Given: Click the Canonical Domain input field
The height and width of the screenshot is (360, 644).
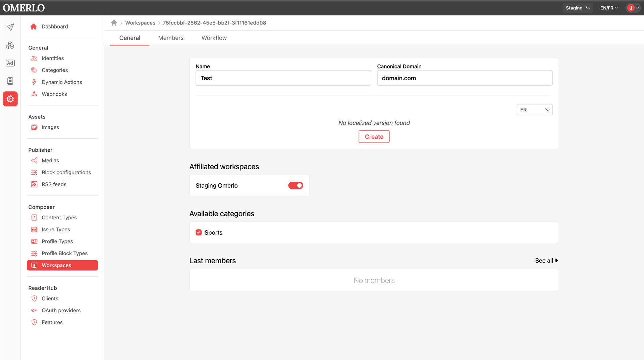Looking at the screenshot, I should [465, 78].
